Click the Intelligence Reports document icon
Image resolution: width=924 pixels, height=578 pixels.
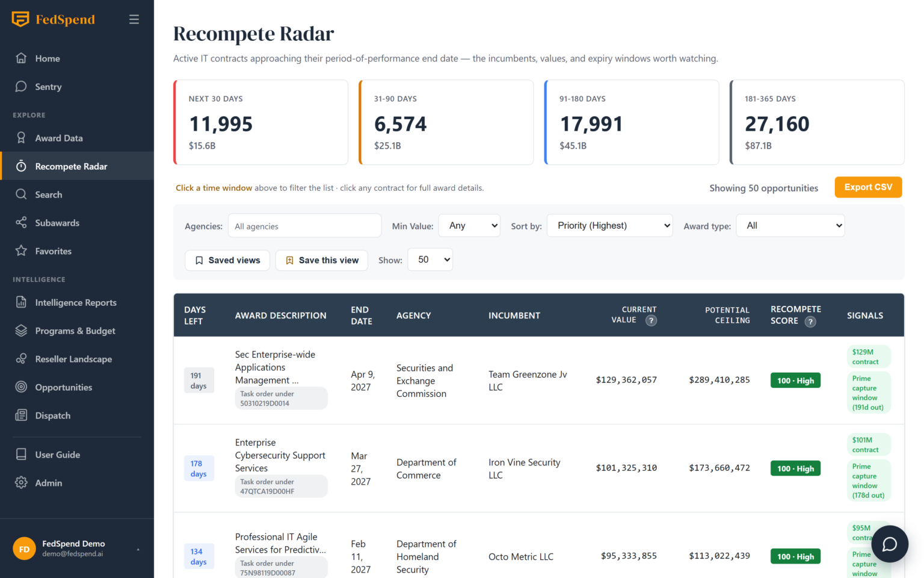[x=21, y=302]
